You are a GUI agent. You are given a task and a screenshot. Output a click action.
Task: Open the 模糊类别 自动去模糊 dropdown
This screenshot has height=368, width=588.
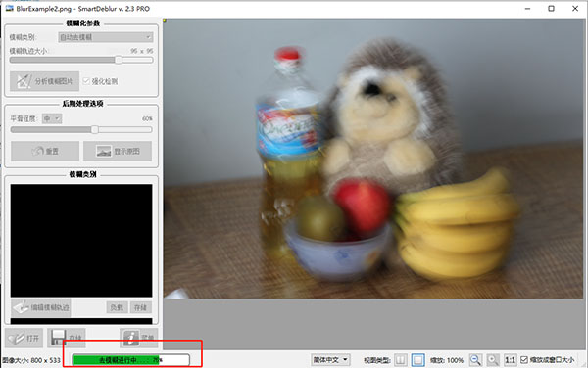[x=106, y=37]
